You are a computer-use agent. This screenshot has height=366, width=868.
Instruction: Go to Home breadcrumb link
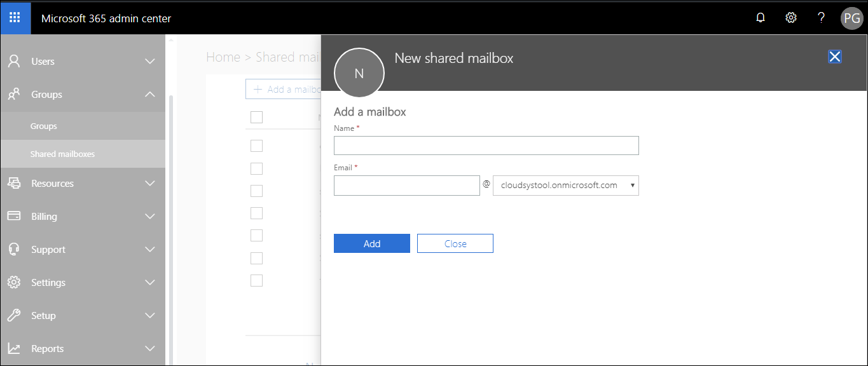[x=223, y=57]
